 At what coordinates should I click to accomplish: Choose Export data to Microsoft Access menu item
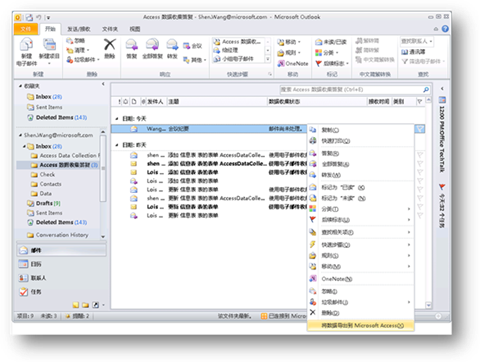point(361,325)
